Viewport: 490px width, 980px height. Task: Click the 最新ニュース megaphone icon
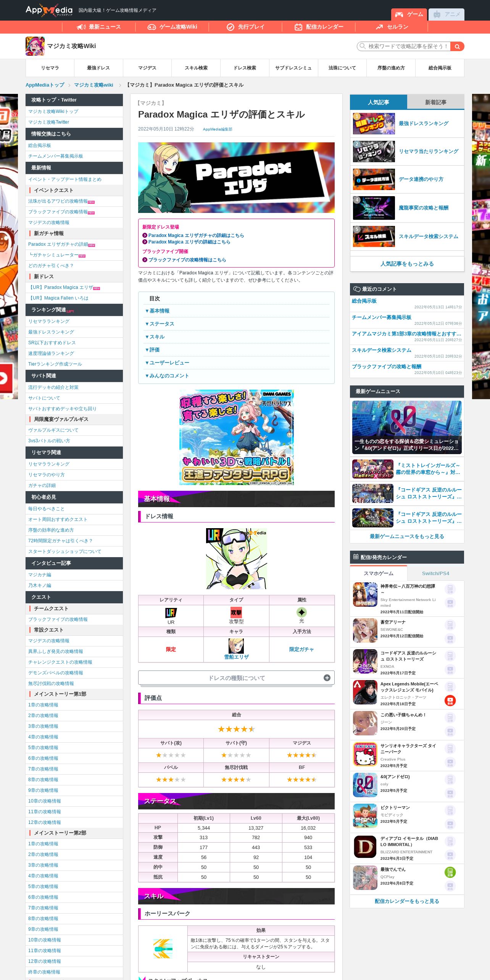pos(81,27)
